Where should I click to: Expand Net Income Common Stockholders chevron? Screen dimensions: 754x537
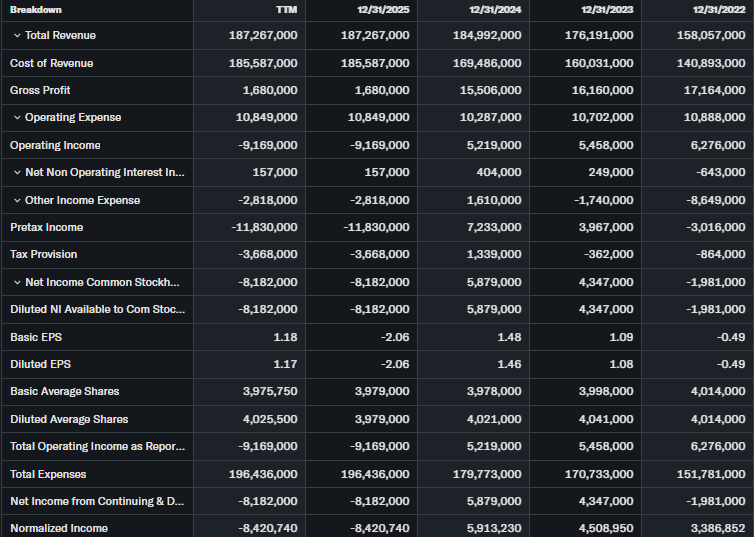[x=17, y=282]
